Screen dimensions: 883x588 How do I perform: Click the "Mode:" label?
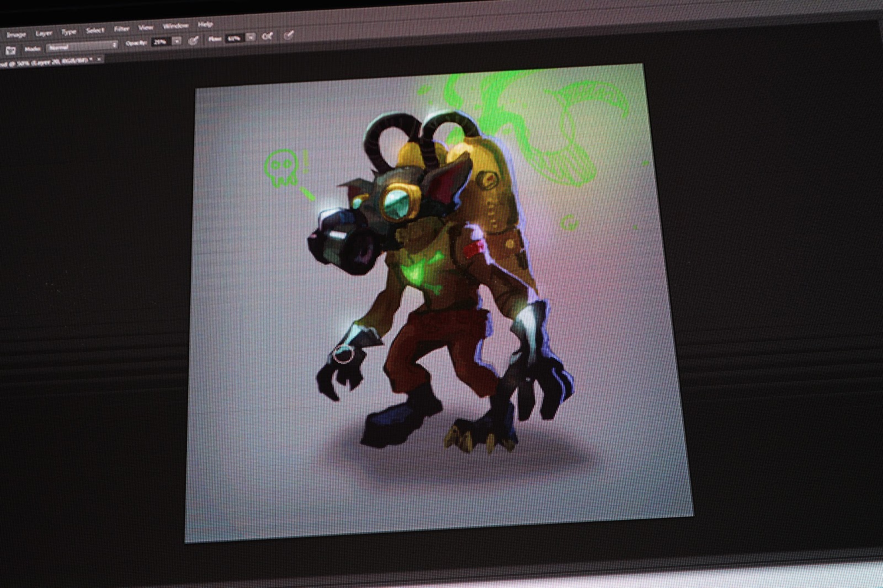(33, 49)
